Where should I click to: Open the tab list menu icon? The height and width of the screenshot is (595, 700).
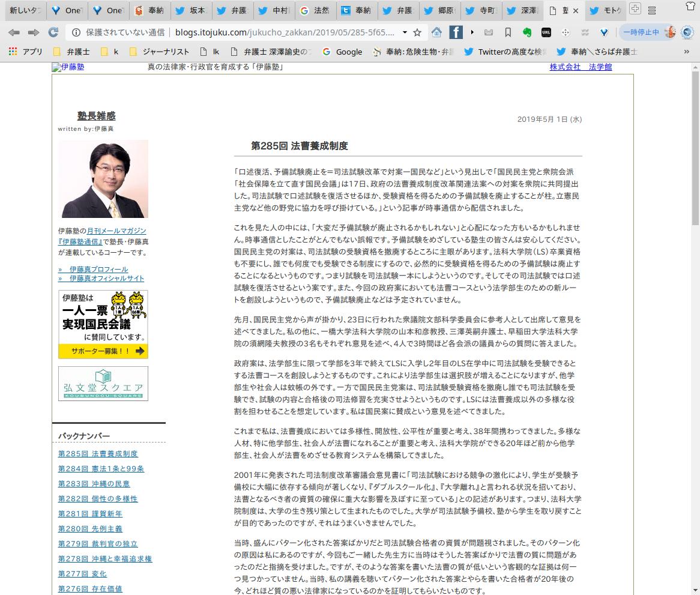click(652, 10)
